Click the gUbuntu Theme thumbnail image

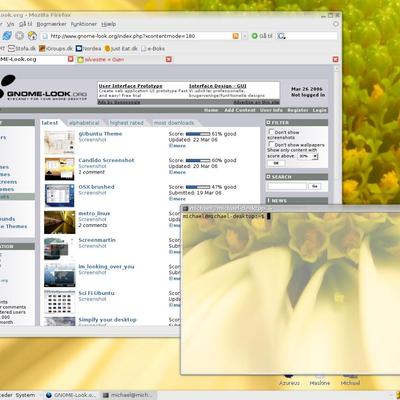pyautogui.click(x=60, y=142)
